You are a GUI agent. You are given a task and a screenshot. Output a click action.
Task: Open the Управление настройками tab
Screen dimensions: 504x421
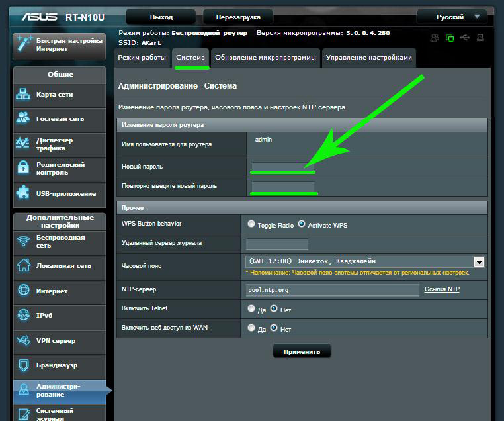tap(369, 58)
